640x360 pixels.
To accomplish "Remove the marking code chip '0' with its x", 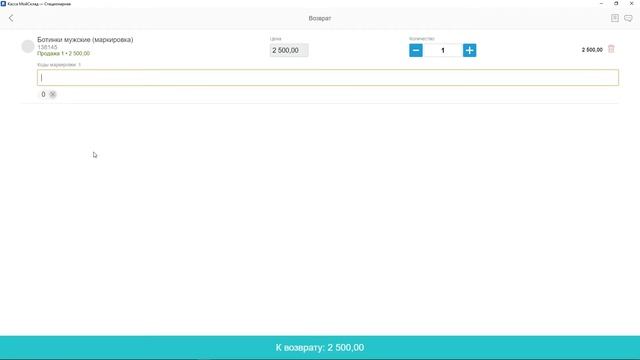I will (53, 94).
